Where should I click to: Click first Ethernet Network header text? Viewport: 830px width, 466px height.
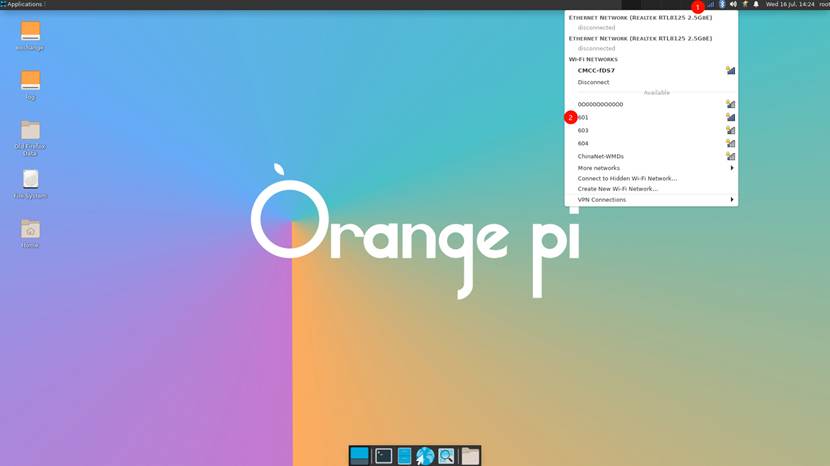(640, 17)
